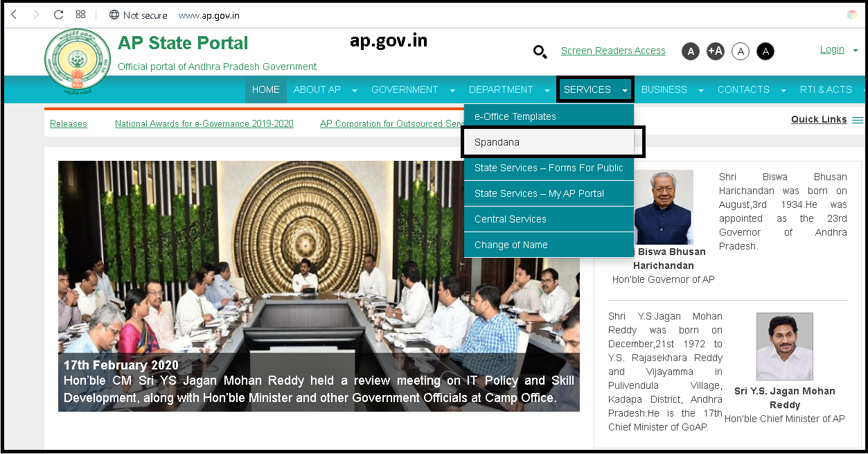Click the browser extension icon at top right
This screenshot has width=868, height=454.
pyautogui.click(x=852, y=15)
